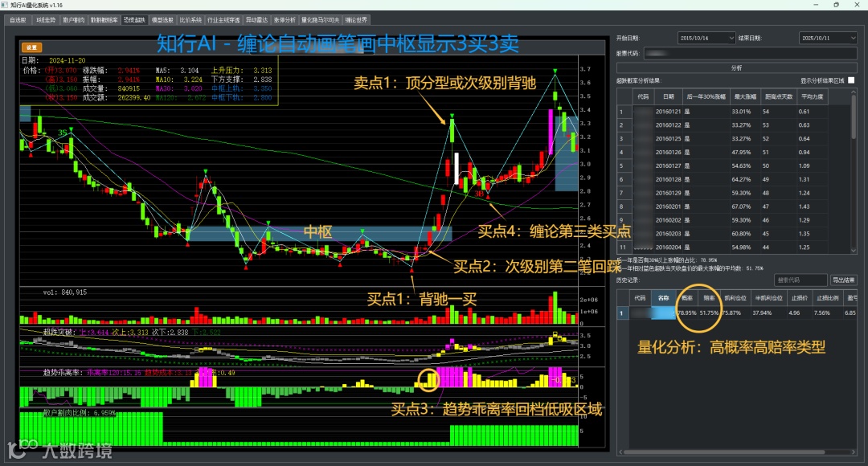Click the scroll-up arrow of results table
This screenshot has height=466, width=868.
854,93
